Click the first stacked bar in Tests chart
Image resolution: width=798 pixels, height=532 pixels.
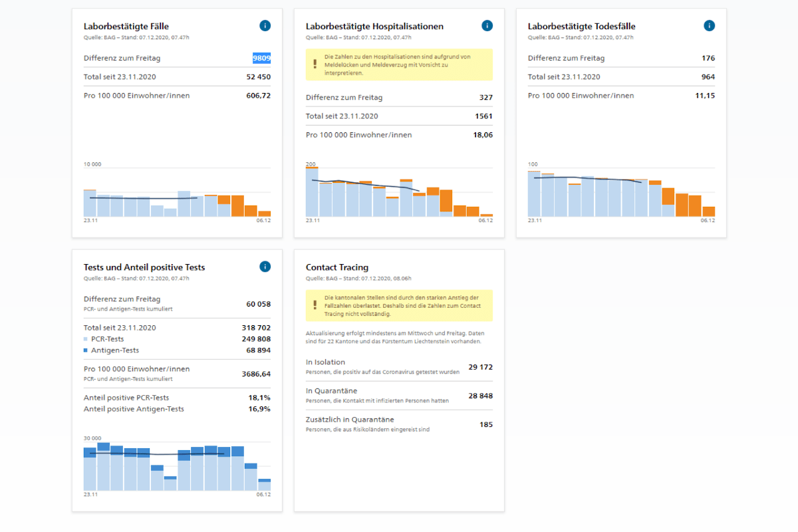pyautogui.click(x=90, y=469)
